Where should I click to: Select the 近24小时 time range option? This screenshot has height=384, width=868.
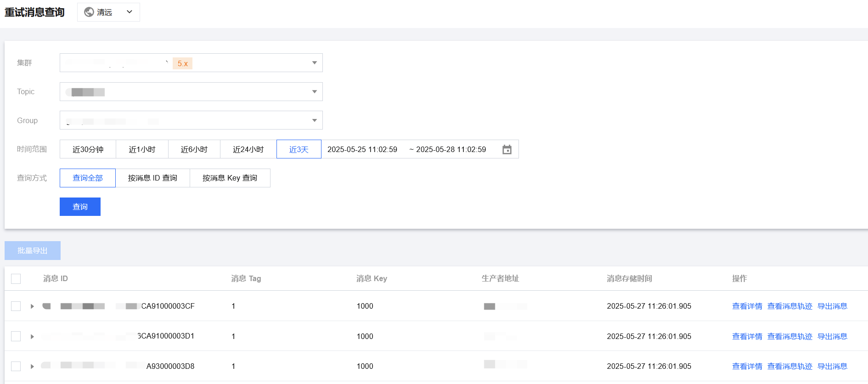(x=248, y=150)
